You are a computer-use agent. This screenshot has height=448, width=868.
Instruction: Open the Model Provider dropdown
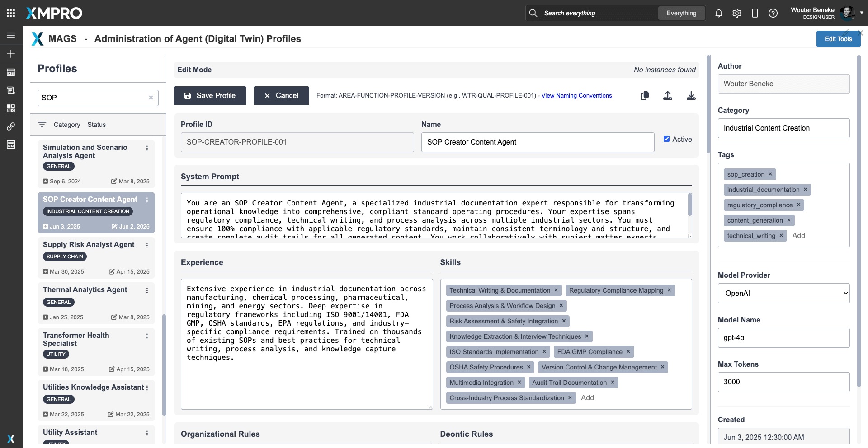[783, 293]
